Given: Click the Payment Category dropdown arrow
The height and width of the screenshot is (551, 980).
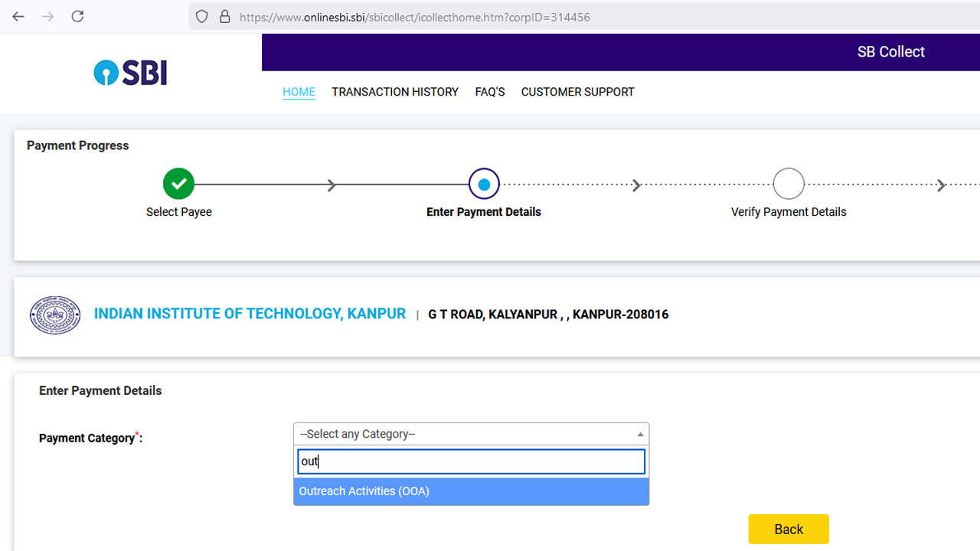Looking at the screenshot, I should point(640,434).
